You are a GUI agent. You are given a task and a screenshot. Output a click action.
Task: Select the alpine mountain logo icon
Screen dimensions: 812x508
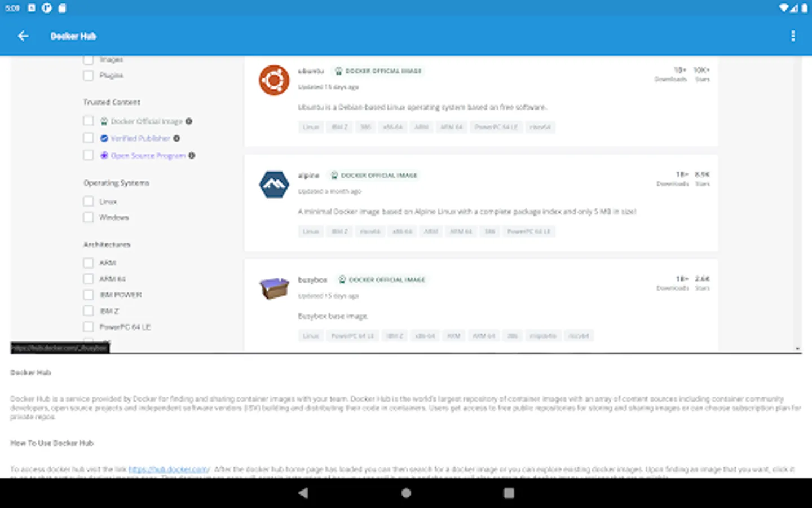click(273, 183)
